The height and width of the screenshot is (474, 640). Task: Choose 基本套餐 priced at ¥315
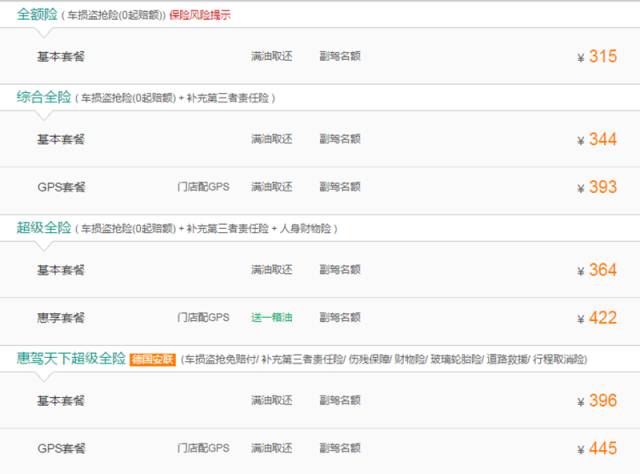(61, 57)
